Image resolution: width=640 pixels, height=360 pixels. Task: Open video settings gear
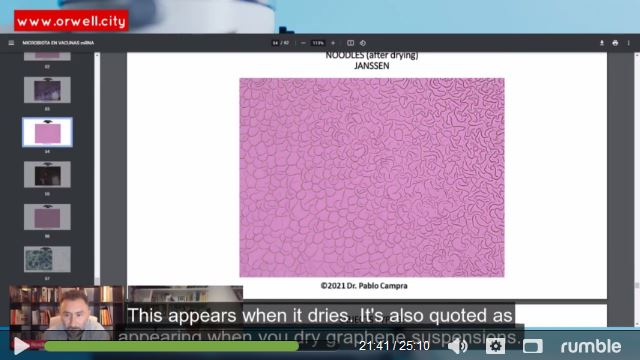495,347
